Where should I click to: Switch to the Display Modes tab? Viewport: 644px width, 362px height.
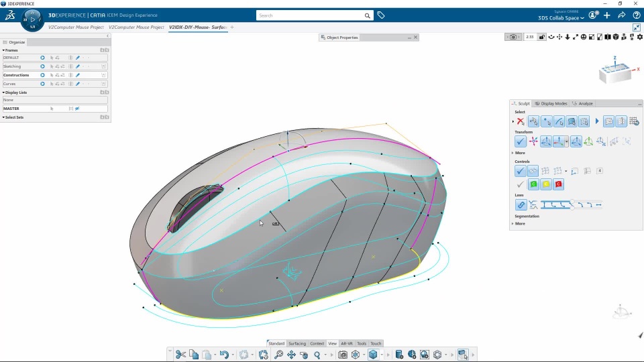[x=551, y=104]
